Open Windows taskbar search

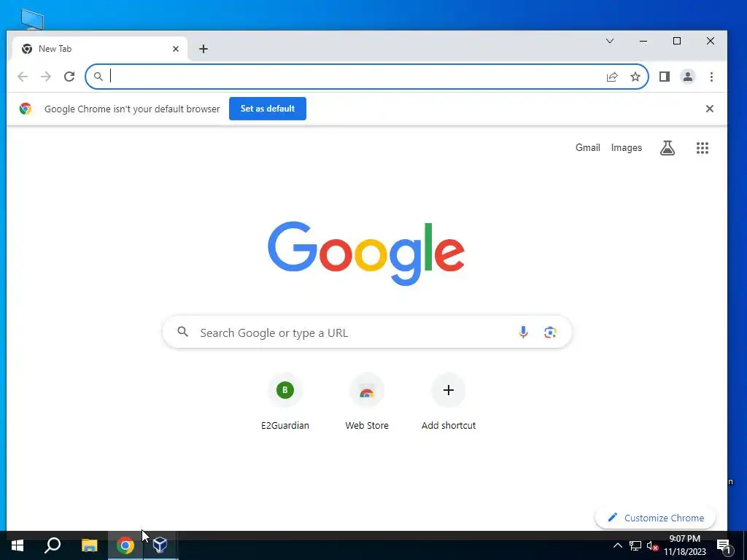click(x=53, y=545)
